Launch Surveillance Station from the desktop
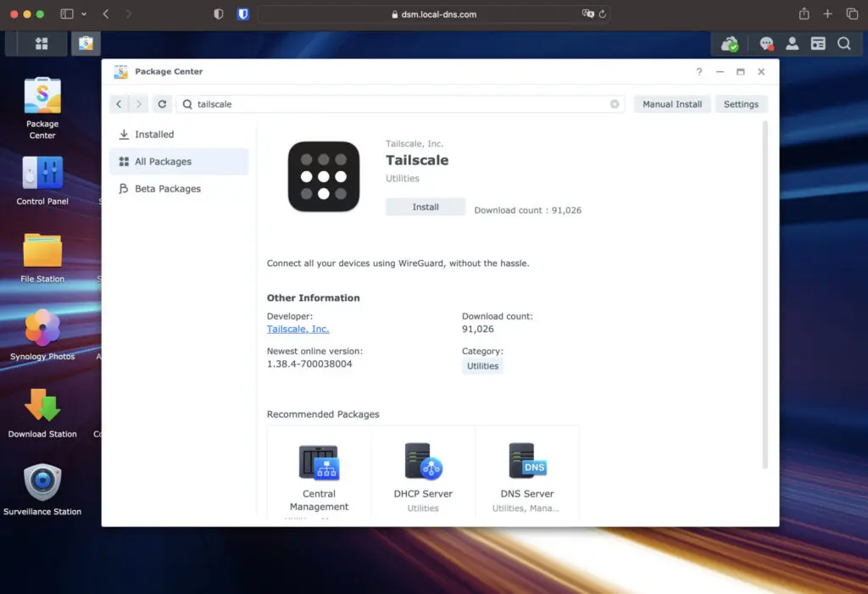868x594 pixels. point(42,491)
